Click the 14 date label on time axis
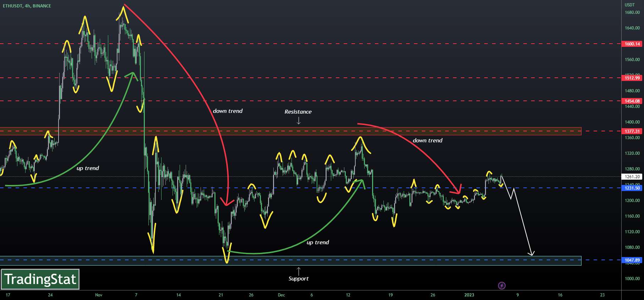Screen dimensions: 644x300 click(x=179, y=295)
